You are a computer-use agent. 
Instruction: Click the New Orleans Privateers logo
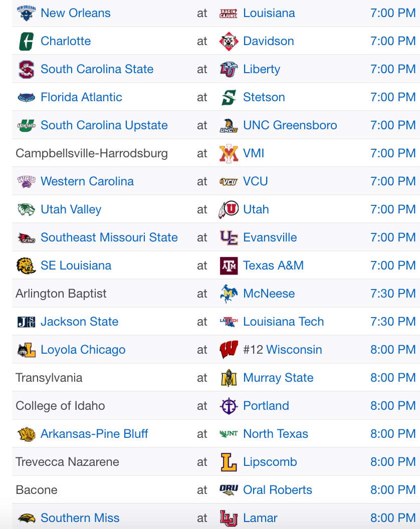(x=26, y=13)
